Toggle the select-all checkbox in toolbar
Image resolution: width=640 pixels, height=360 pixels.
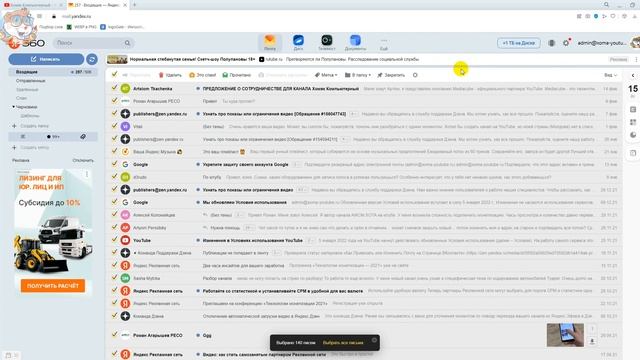pos(115,74)
